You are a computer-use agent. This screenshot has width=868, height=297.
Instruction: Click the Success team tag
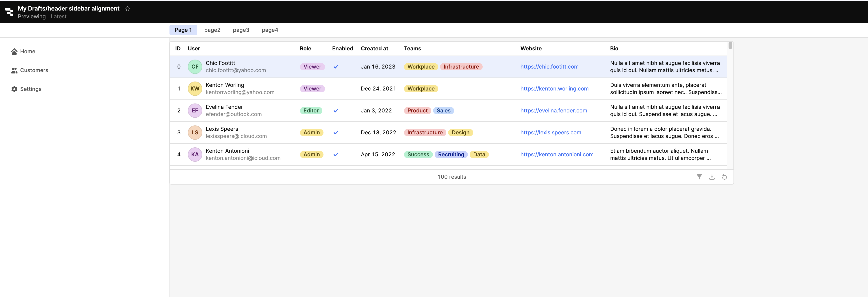[418, 154]
